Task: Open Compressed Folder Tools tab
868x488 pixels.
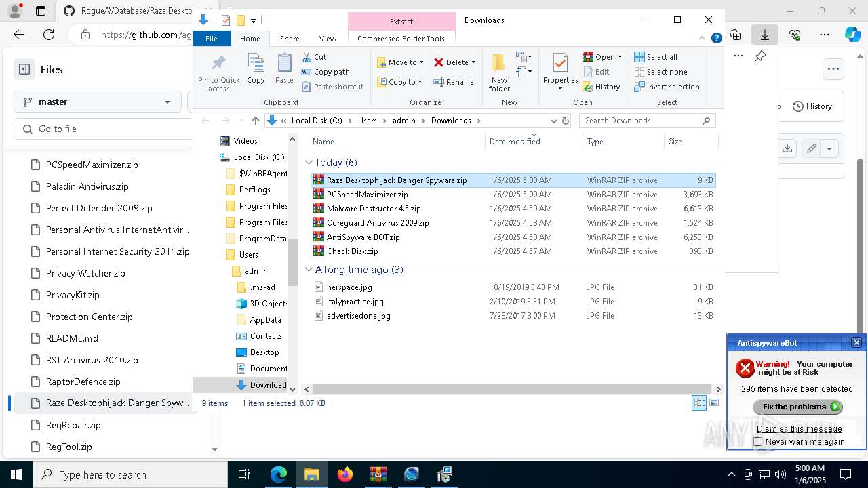Action: click(x=401, y=39)
